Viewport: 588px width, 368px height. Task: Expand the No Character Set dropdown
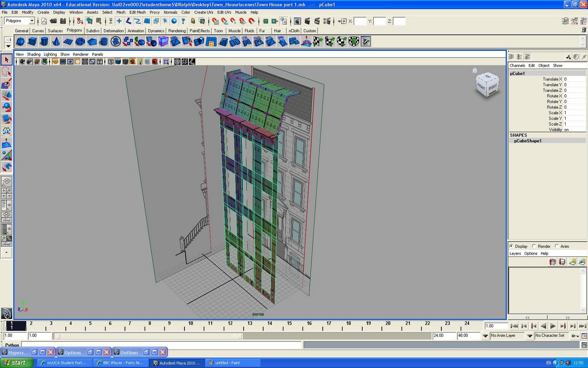point(551,336)
